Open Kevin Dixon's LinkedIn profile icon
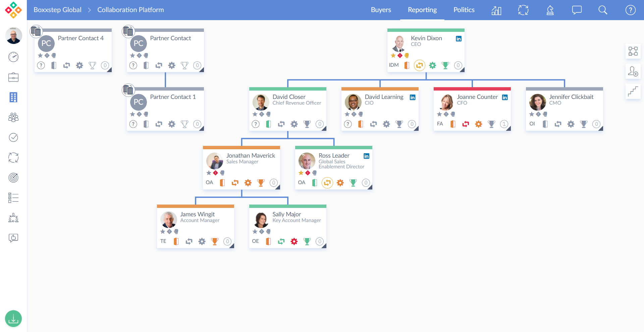Screen dimensions: 644x332 click(x=459, y=39)
